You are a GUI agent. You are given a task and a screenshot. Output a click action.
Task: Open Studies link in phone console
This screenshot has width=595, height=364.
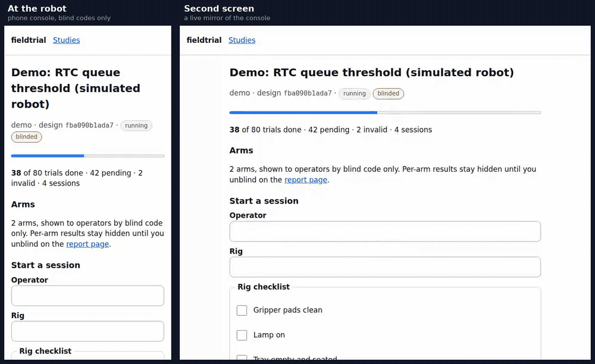click(x=67, y=40)
